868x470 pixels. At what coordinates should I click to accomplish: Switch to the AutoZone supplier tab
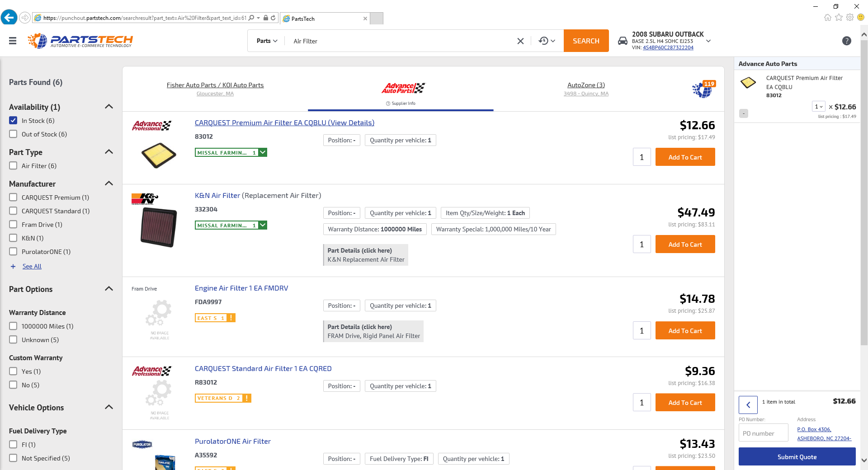tap(586, 85)
